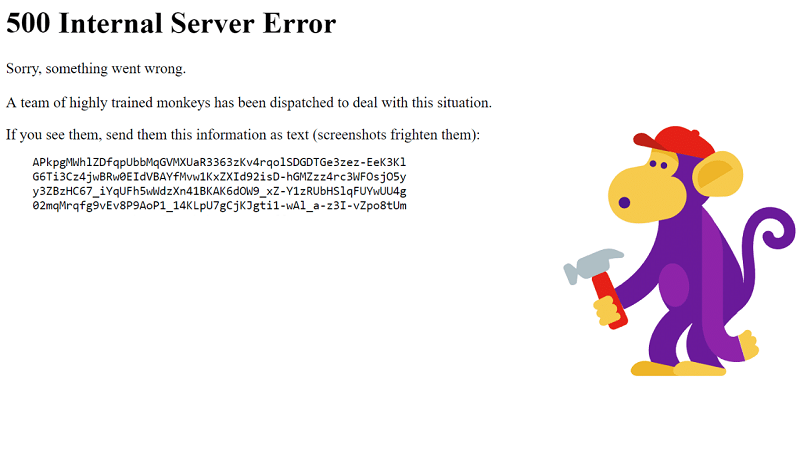The image size is (800, 450).
Task: Click the monkey's gray hammer head
Action: point(593,265)
